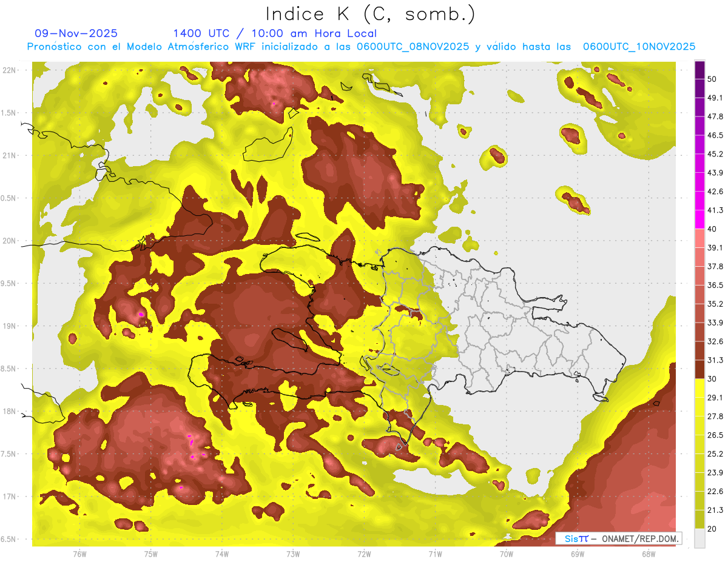Click the legend value "35.2"
This screenshot has height=562, width=728.
tap(715, 304)
